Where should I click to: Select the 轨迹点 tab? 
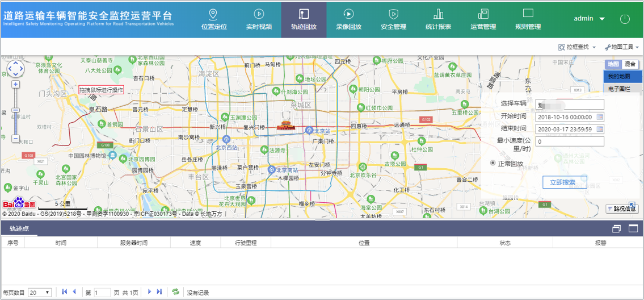(19, 229)
